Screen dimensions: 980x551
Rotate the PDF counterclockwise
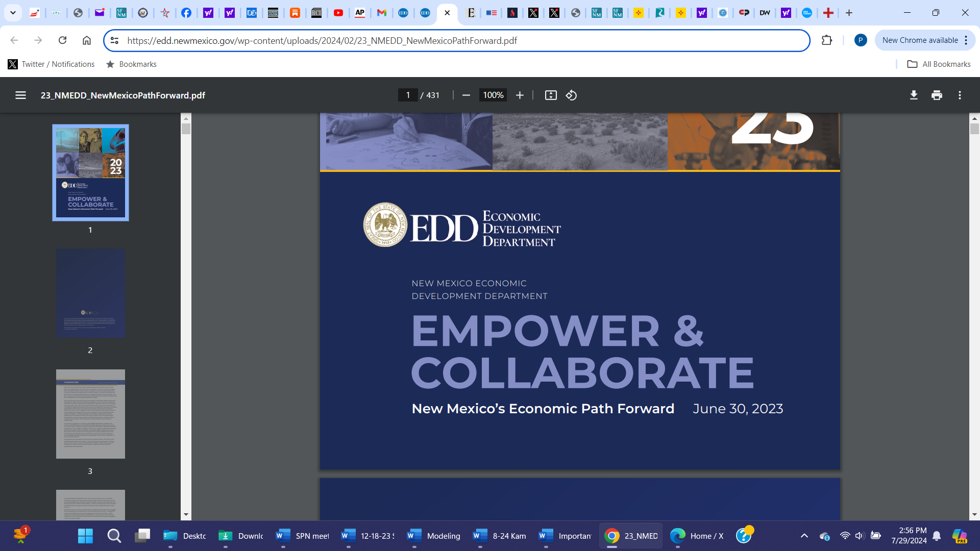(571, 95)
